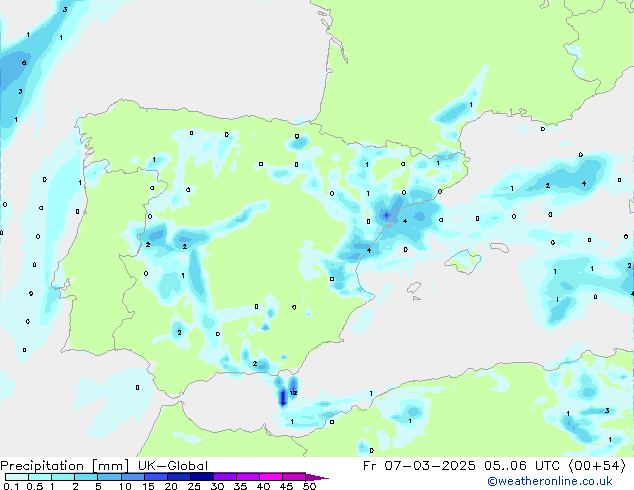634x490 pixels.
Task: Click the 10–15 mm legend swatch
Action: pos(133,477)
